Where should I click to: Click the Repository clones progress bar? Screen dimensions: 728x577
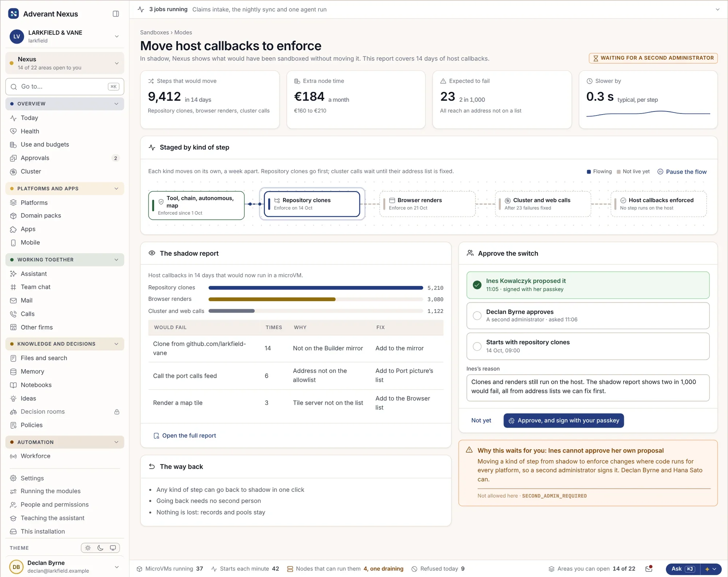[316, 288]
